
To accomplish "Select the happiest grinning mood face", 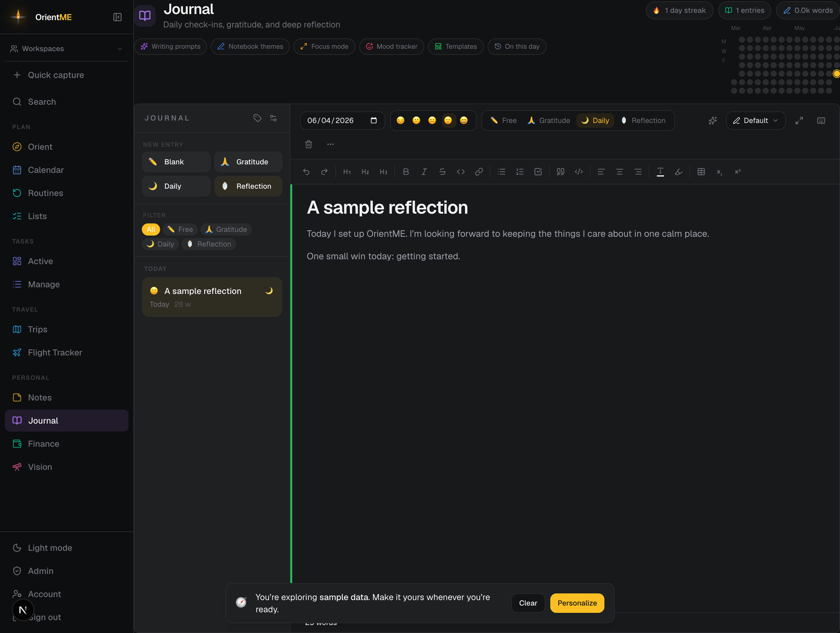I will [464, 120].
